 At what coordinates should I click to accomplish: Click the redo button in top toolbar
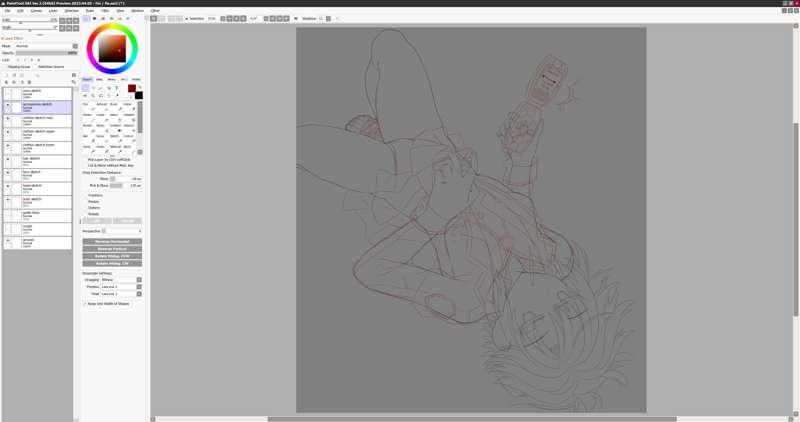coord(162,18)
